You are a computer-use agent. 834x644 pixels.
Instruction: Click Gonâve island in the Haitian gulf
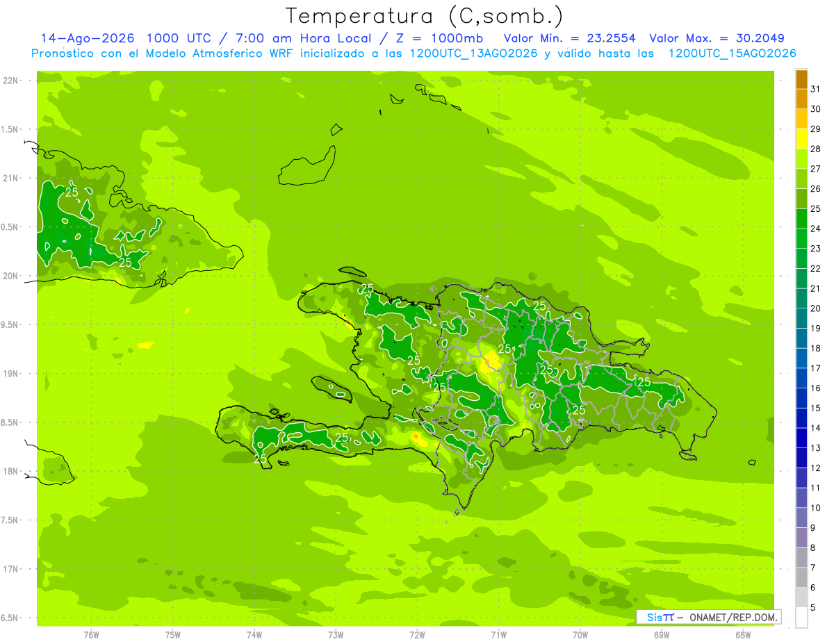pos(332,388)
